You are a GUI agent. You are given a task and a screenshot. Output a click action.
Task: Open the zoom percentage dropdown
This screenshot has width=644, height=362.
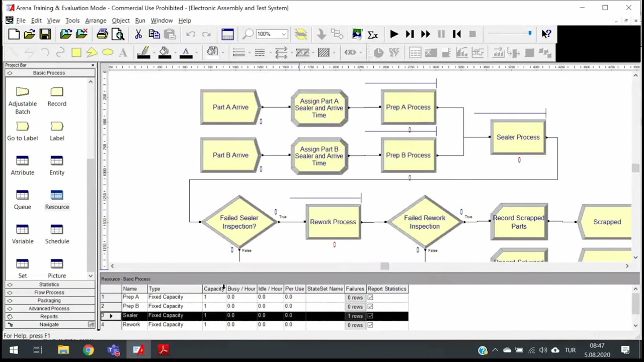(284, 34)
